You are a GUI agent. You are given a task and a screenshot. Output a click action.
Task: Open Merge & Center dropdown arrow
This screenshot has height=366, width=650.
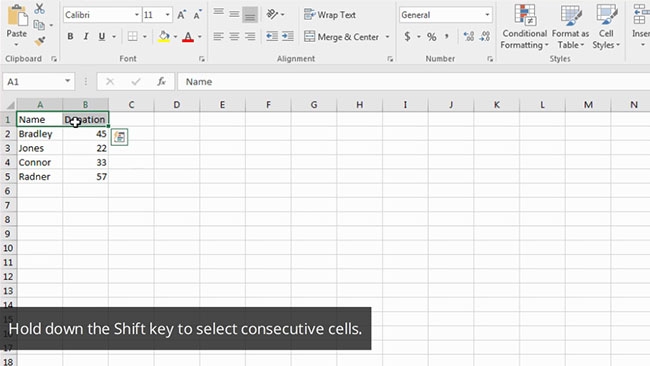(x=388, y=36)
